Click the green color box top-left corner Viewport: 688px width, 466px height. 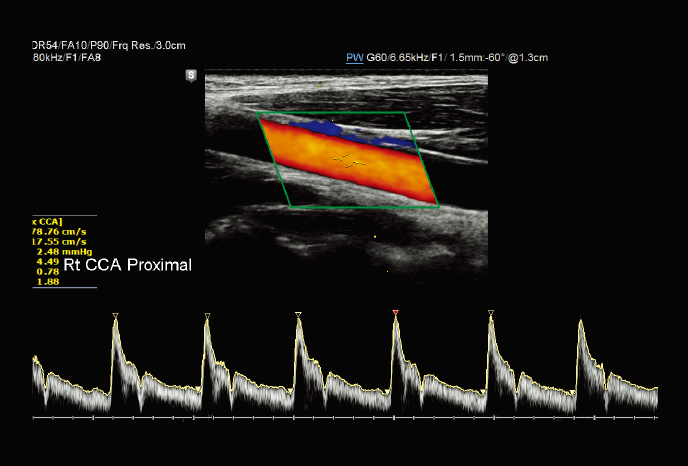click(x=259, y=116)
